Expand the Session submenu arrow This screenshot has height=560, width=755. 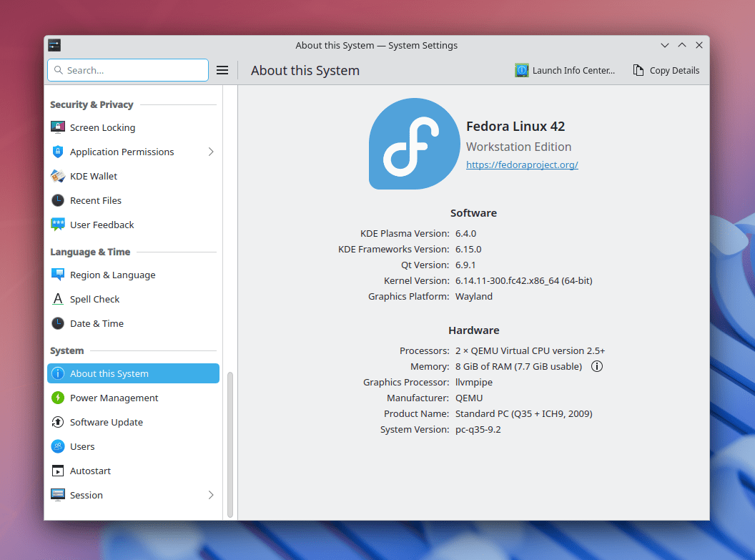click(211, 495)
